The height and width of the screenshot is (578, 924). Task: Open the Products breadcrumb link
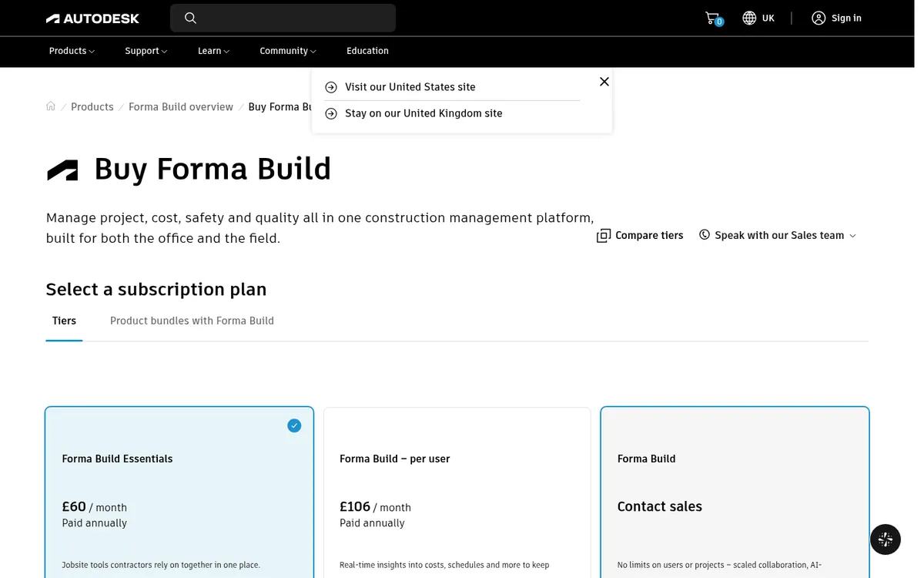[x=92, y=107]
